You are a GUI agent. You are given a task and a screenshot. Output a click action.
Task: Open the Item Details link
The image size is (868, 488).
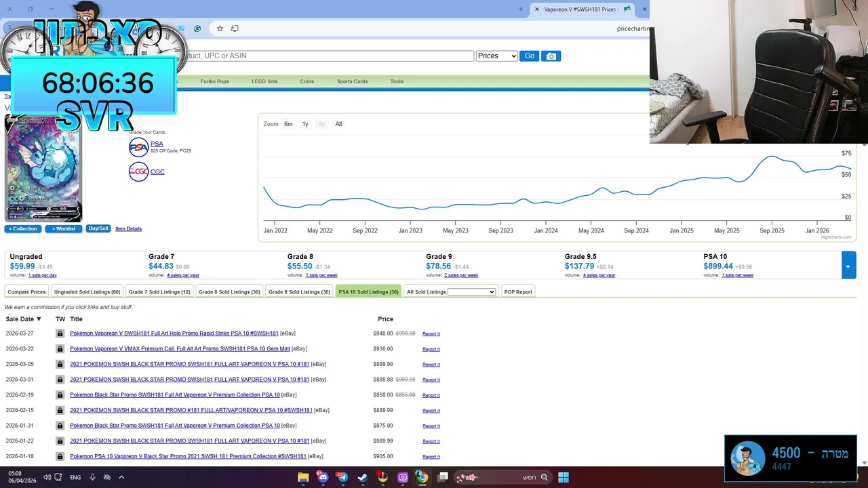click(128, 228)
